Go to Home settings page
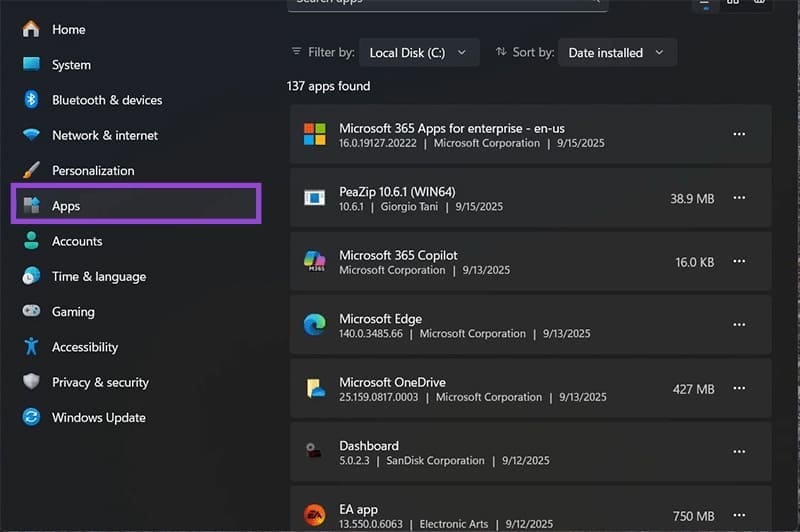Viewport: 800px width, 532px height. (68, 30)
